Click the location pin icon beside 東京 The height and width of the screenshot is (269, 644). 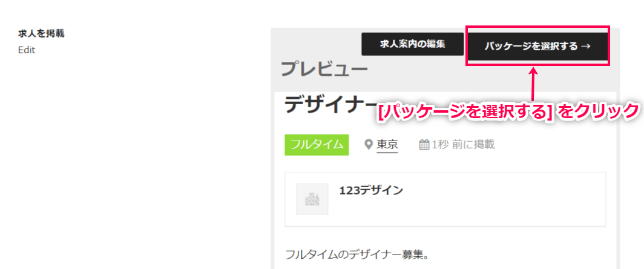coord(369,144)
